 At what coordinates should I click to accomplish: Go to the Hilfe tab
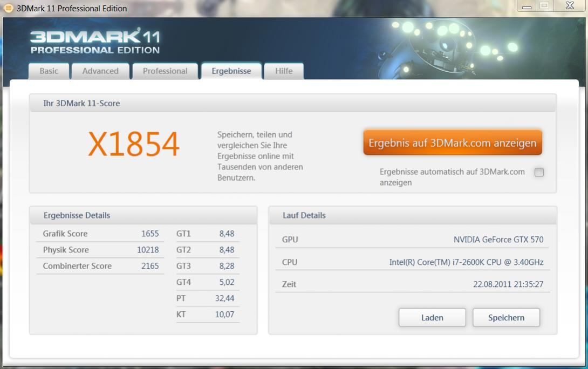click(284, 71)
